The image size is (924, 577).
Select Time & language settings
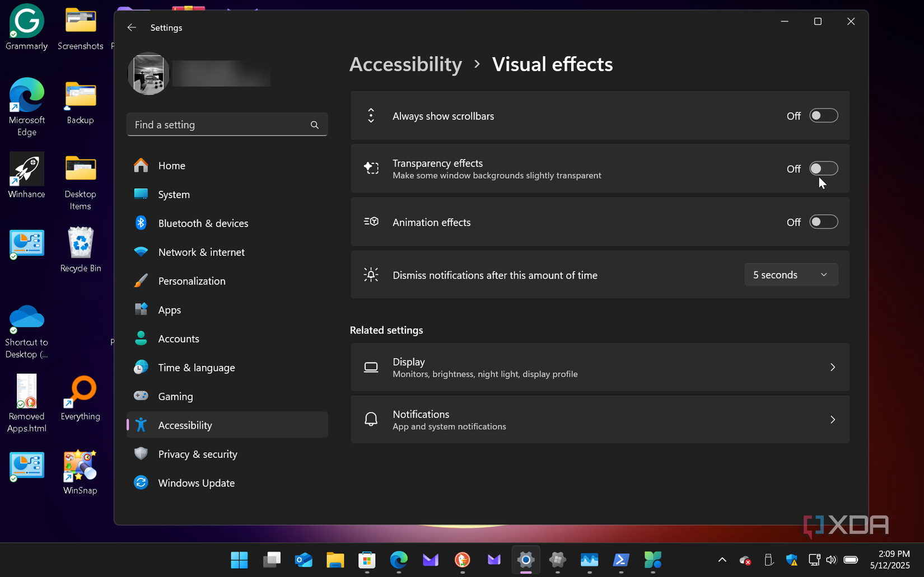pyautogui.click(x=196, y=367)
